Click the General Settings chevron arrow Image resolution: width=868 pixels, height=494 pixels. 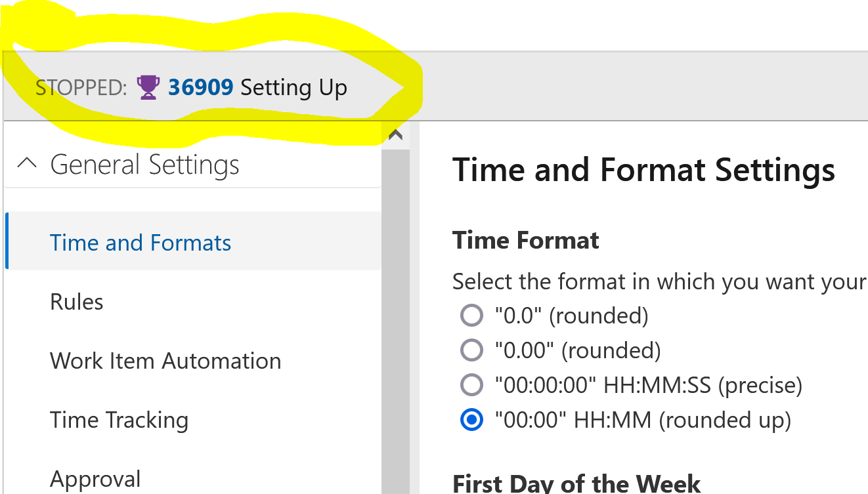[x=27, y=163]
